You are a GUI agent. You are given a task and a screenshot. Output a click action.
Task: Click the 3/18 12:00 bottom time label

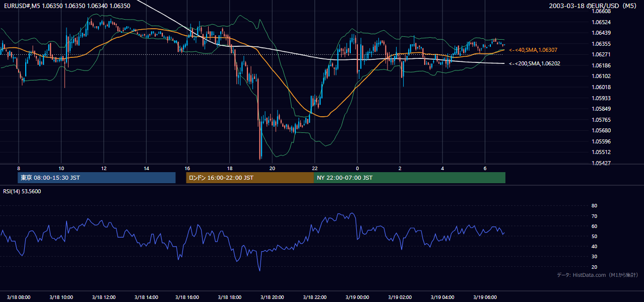tap(104, 297)
